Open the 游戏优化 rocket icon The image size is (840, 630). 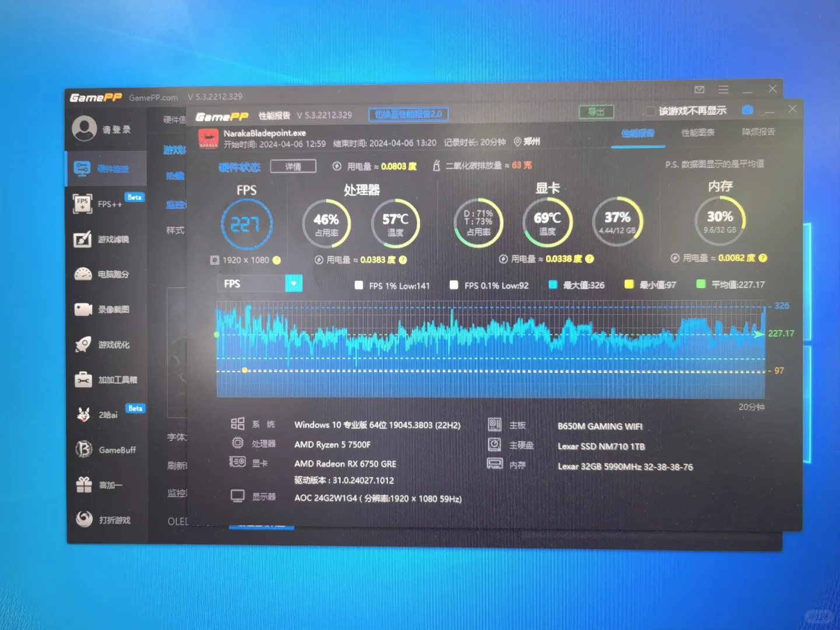click(83, 344)
